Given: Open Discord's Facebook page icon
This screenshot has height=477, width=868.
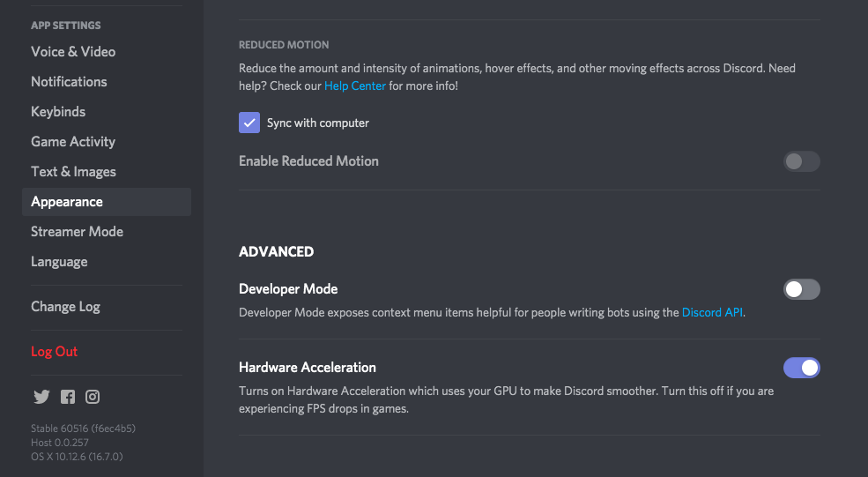Looking at the screenshot, I should [x=68, y=397].
